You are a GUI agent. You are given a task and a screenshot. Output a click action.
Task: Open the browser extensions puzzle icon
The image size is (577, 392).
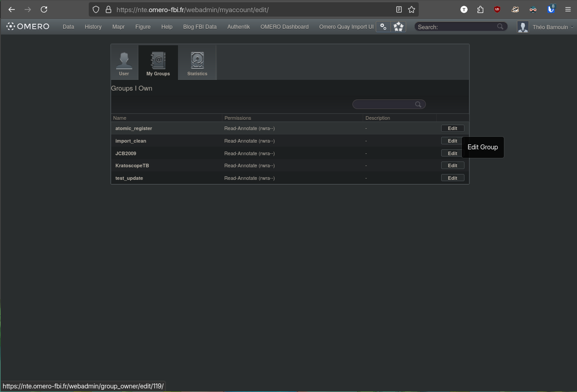coord(481,9)
